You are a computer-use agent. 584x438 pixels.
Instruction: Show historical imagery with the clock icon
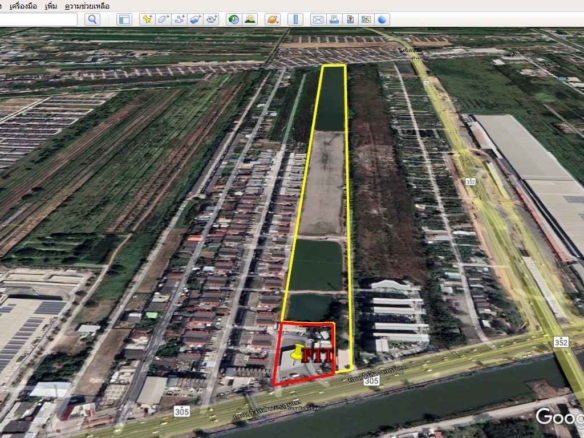tap(234, 19)
